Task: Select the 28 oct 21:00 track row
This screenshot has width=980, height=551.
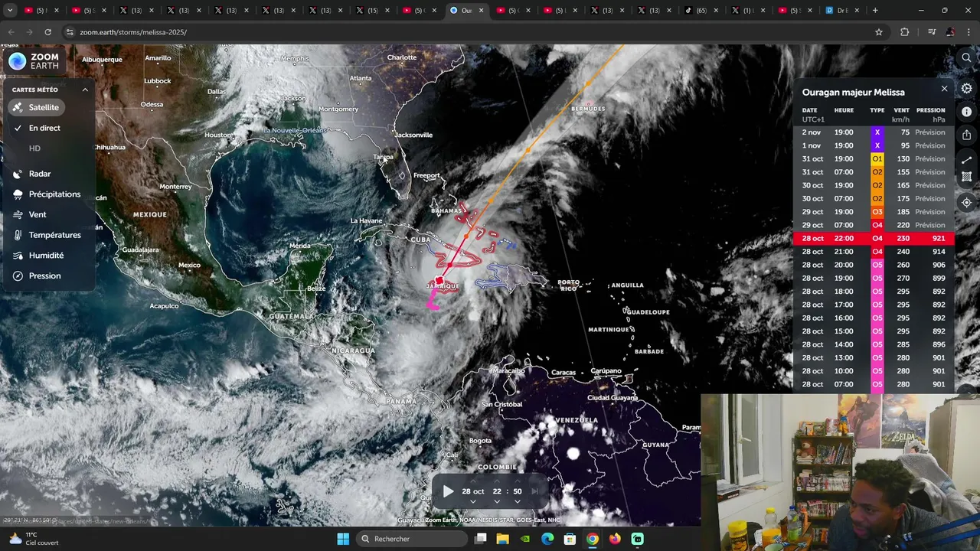Action: click(x=874, y=252)
